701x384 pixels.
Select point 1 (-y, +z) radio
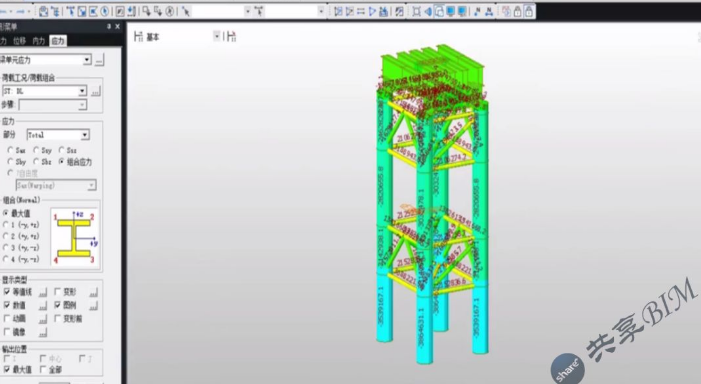coord(6,224)
